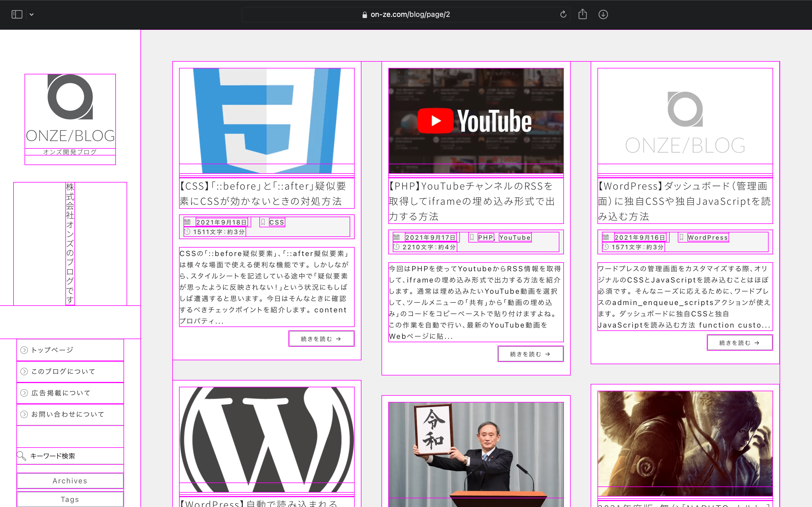The height and width of the screenshot is (507, 812).
Task: Expand the Tags section
Action: point(70,499)
